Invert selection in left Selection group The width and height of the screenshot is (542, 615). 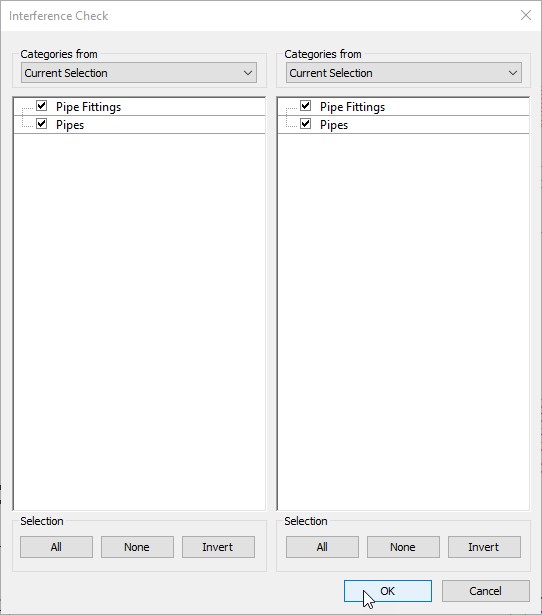pyautogui.click(x=218, y=547)
